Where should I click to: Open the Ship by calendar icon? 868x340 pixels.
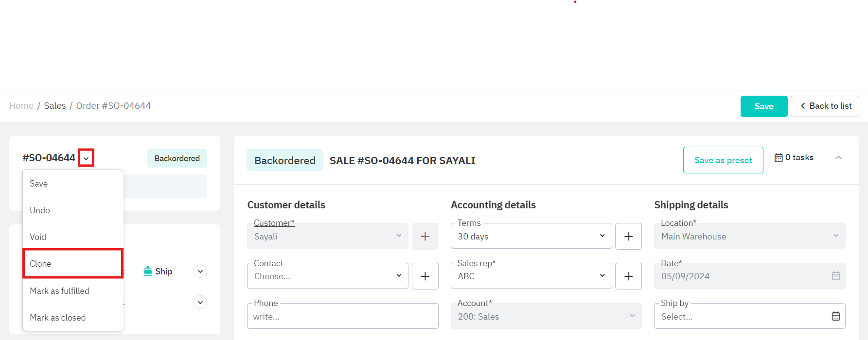click(835, 316)
